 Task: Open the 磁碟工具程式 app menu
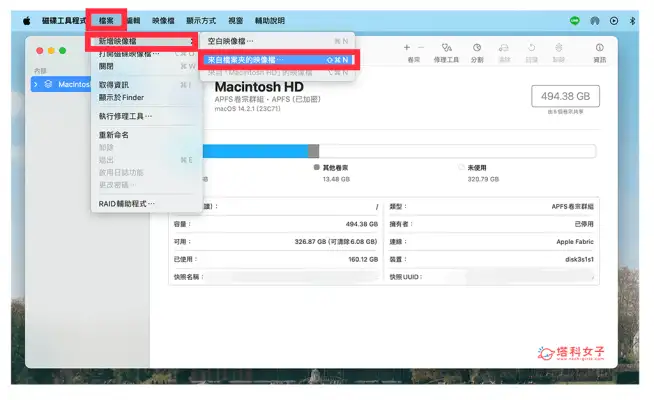pyautogui.click(x=64, y=21)
